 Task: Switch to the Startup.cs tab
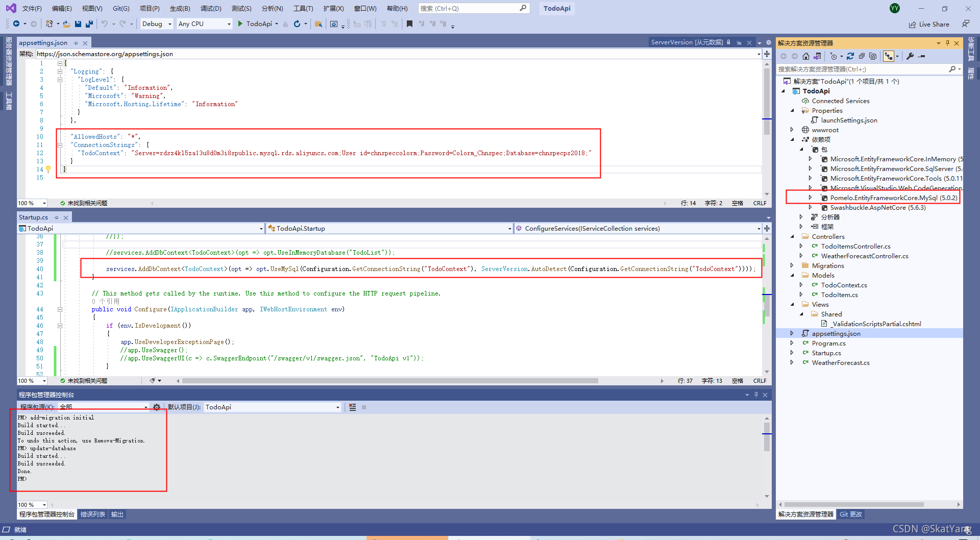pos(33,217)
